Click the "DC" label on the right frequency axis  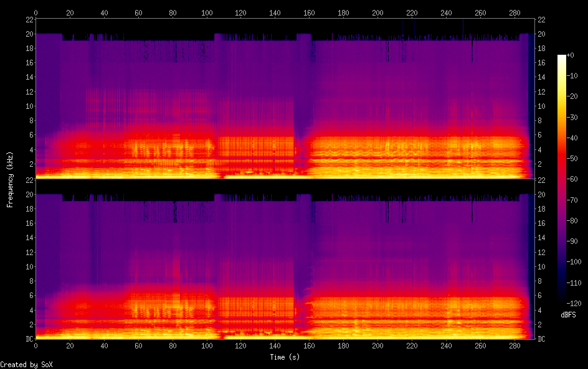541,339
